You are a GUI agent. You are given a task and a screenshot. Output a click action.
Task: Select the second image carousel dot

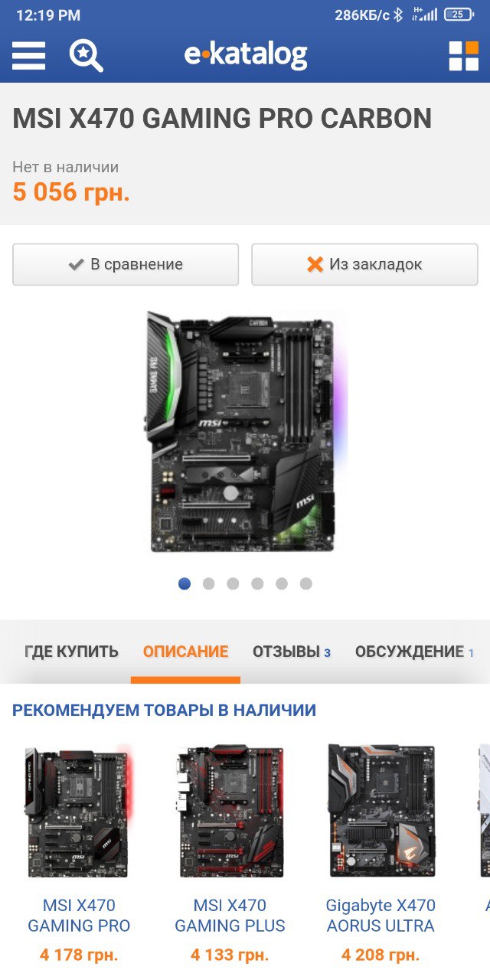(208, 583)
